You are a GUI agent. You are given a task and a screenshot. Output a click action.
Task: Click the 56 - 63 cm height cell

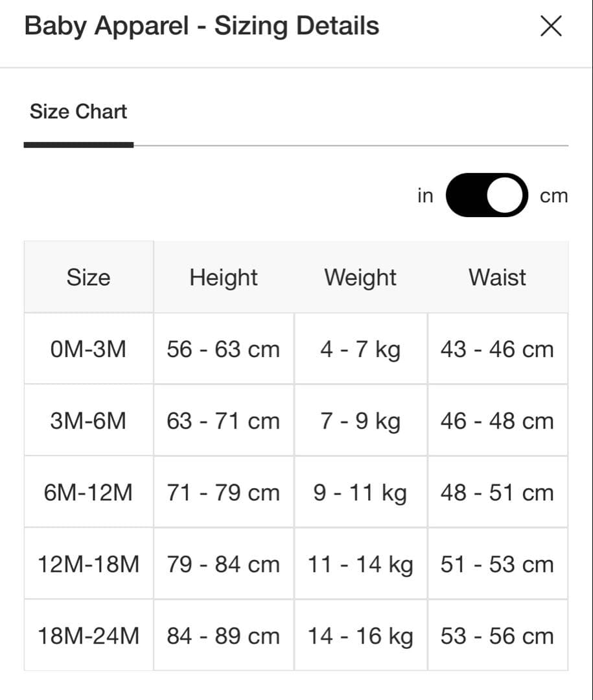[x=223, y=349]
